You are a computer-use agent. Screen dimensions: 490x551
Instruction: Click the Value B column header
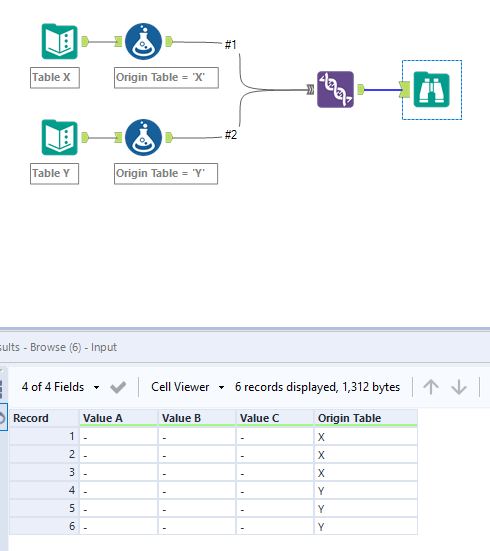point(197,418)
